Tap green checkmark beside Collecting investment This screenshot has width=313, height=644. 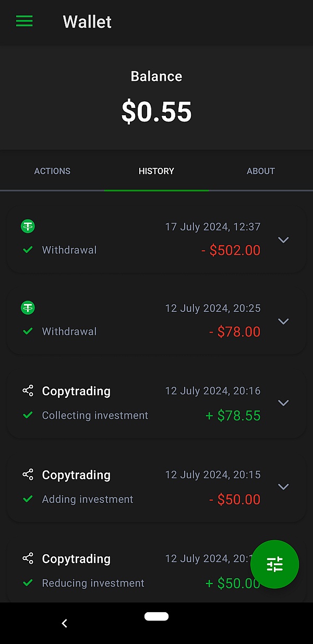(x=28, y=416)
